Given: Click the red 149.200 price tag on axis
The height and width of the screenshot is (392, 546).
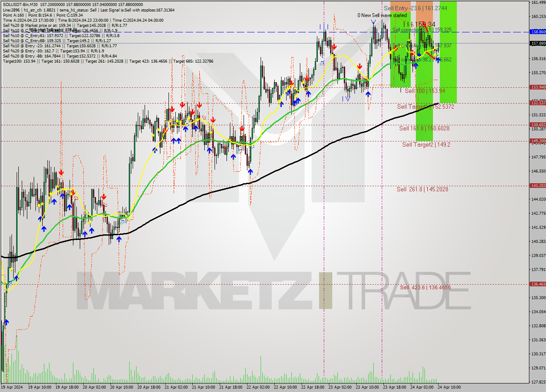Looking at the screenshot, I should point(537,141).
